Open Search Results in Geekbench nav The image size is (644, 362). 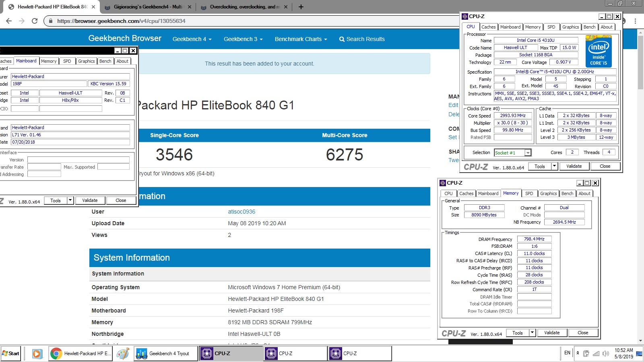tap(362, 39)
